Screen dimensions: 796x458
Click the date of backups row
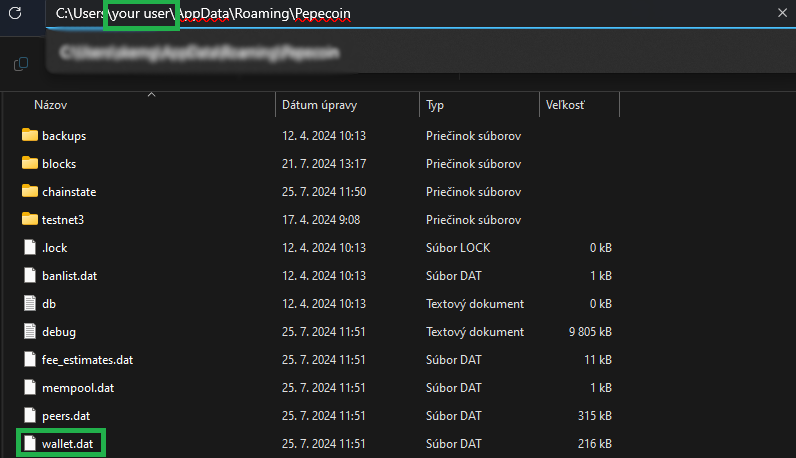click(x=324, y=136)
